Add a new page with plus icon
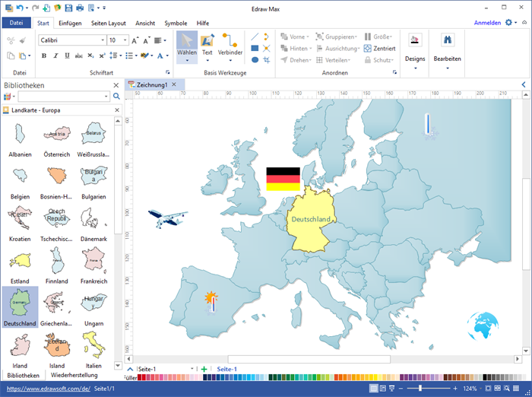The image size is (532, 397). point(204,369)
